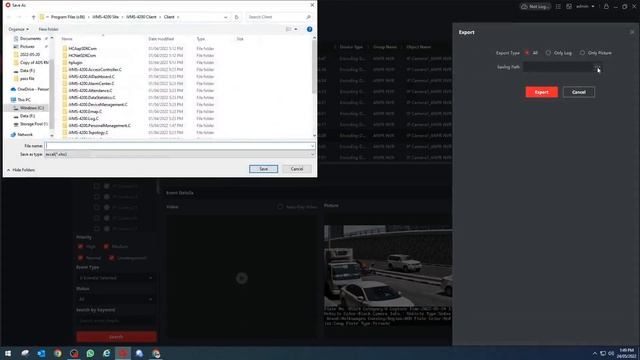Select Network in the navigation pane
Image resolution: width=640 pixels, height=360 pixels.
coord(25,134)
